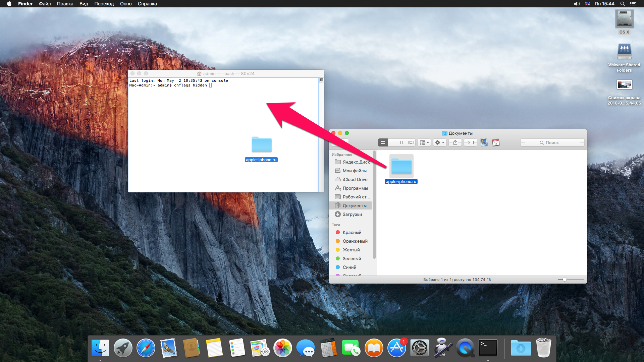Select Зеленый tag color in sidebar
The width and height of the screenshot is (644, 362).
click(352, 258)
